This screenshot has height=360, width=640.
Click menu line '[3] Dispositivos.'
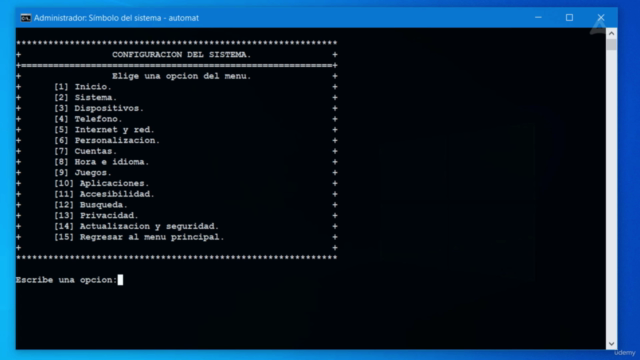[99, 108]
